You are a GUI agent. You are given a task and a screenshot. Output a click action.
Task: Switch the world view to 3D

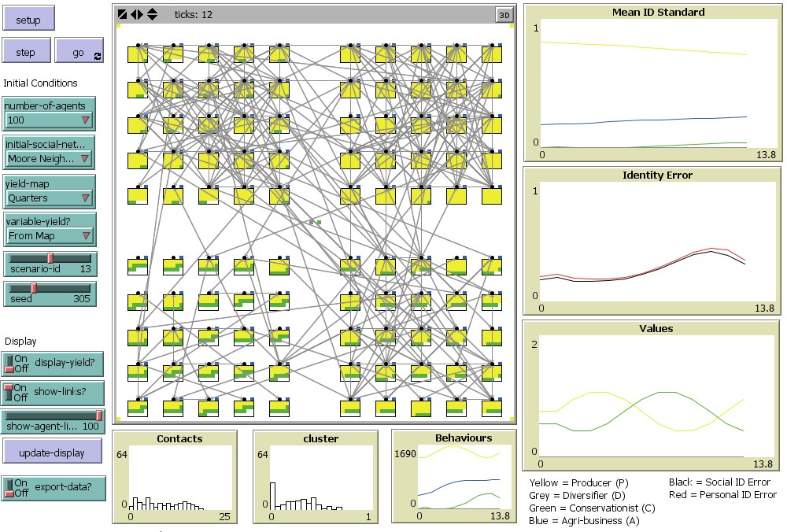coord(504,13)
